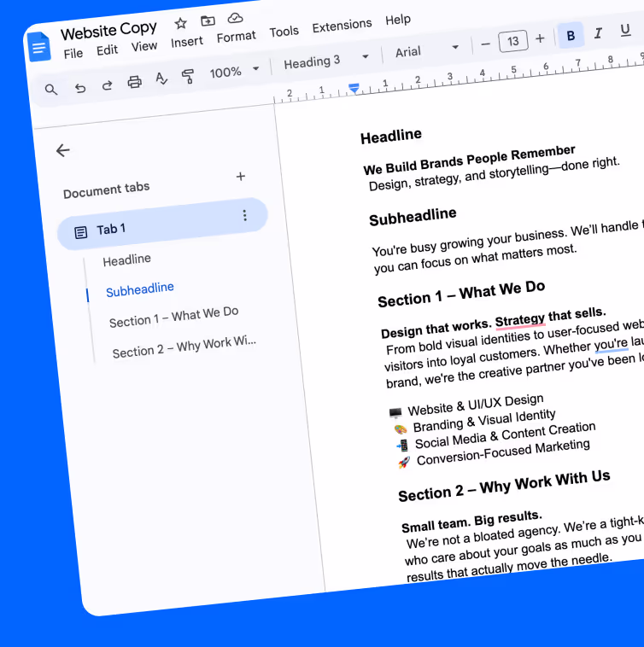Select Tab 1 in document tabs
Image resolution: width=644 pixels, height=647 pixels.
pyautogui.click(x=162, y=224)
